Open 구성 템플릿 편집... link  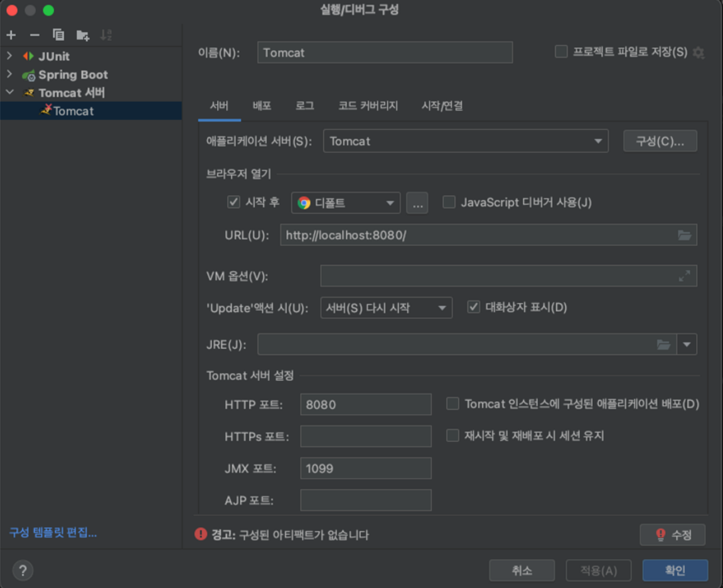click(53, 532)
